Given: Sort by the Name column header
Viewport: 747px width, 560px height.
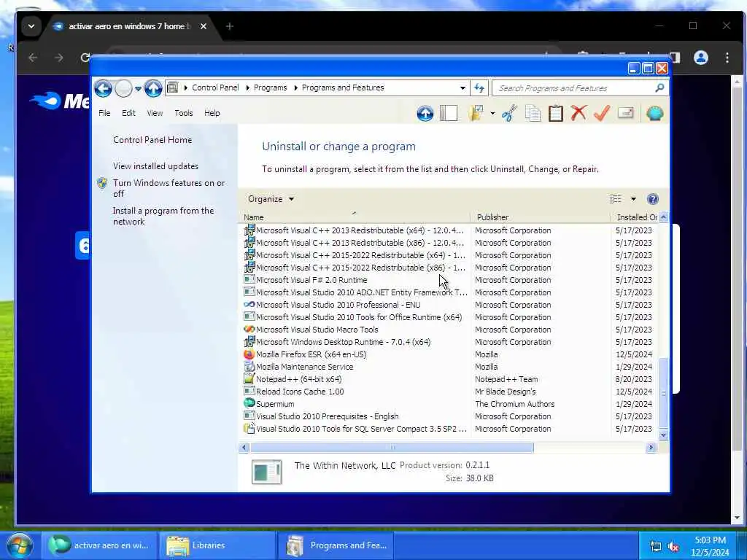Looking at the screenshot, I should (355, 217).
